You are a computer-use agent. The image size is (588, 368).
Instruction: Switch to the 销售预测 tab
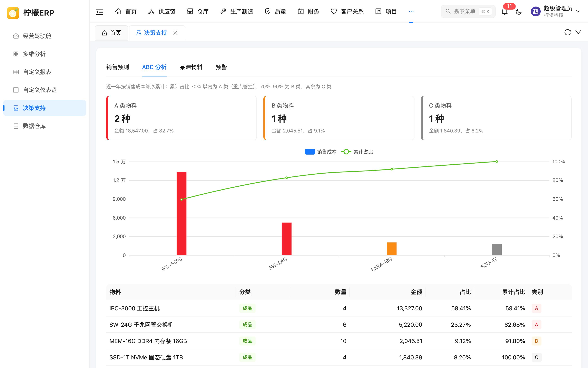tap(118, 67)
